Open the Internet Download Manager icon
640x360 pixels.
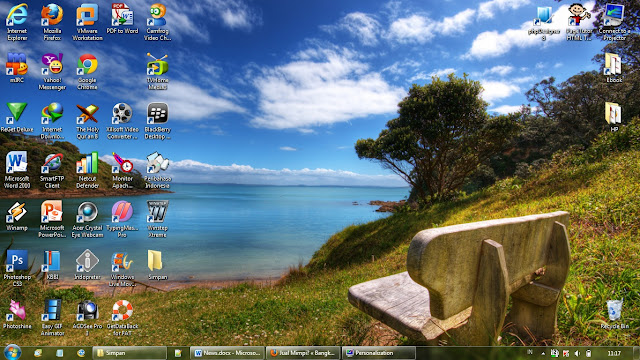click(52, 121)
